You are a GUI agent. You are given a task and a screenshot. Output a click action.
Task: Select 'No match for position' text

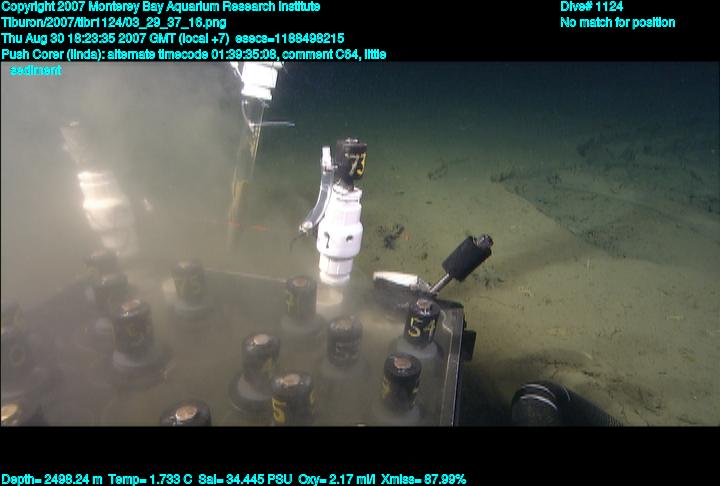tap(618, 23)
